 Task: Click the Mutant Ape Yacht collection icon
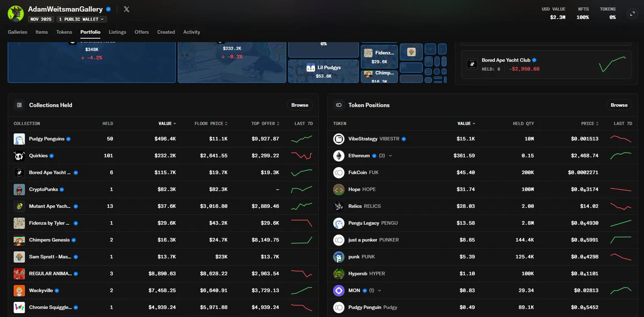click(x=19, y=206)
